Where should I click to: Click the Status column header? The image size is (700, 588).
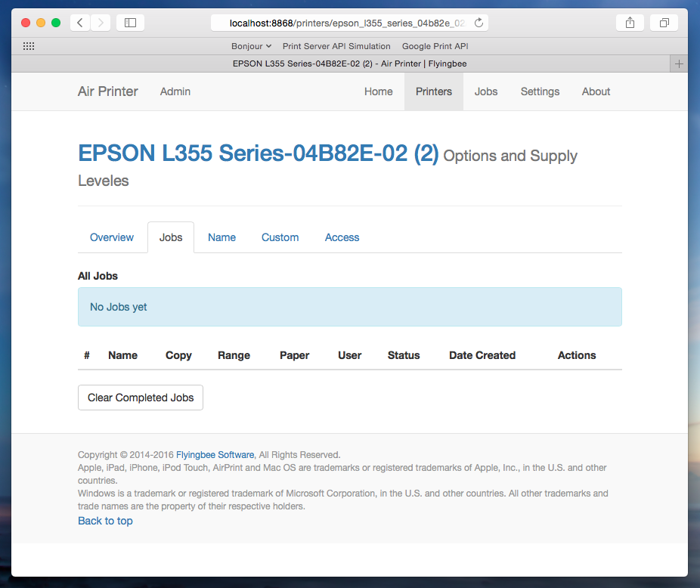[x=404, y=355]
